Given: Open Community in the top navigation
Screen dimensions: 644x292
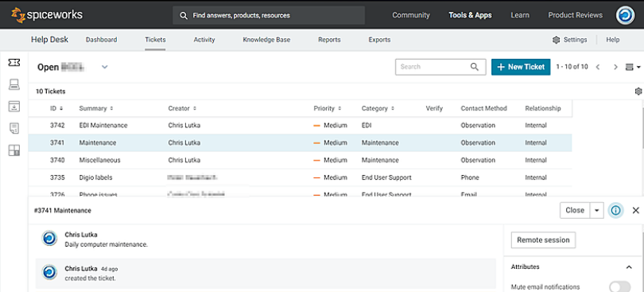Looking at the screenshot, I should pos(411,15).
